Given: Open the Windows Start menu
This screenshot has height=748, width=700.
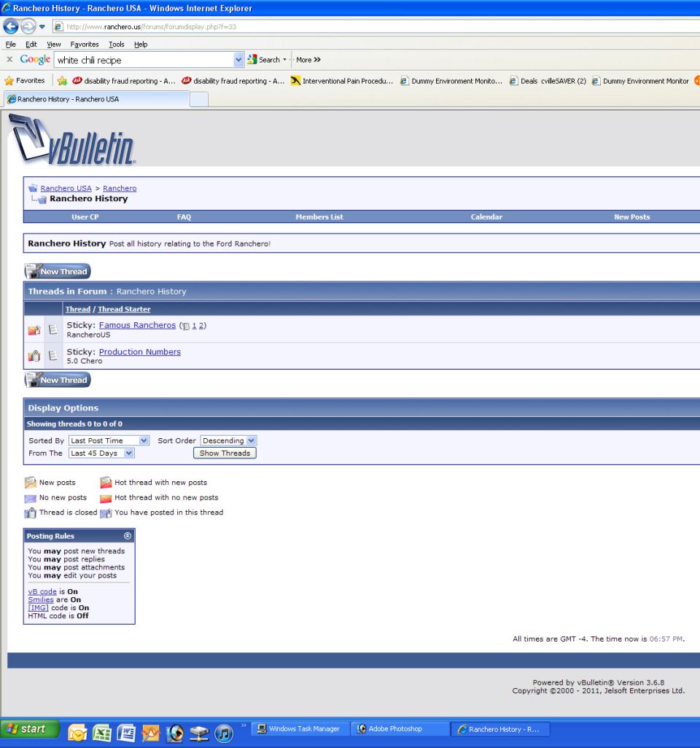Looking at the screenshot, I should pos(30,729).
